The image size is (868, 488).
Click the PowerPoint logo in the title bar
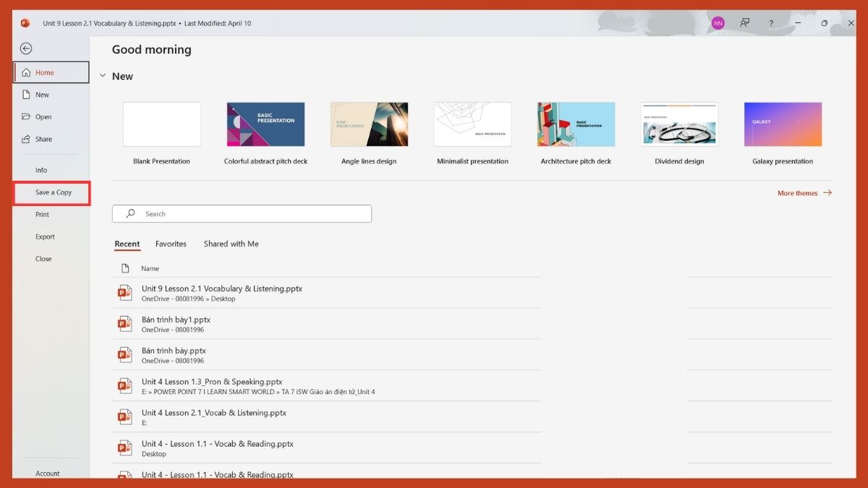tap(25, 22)
